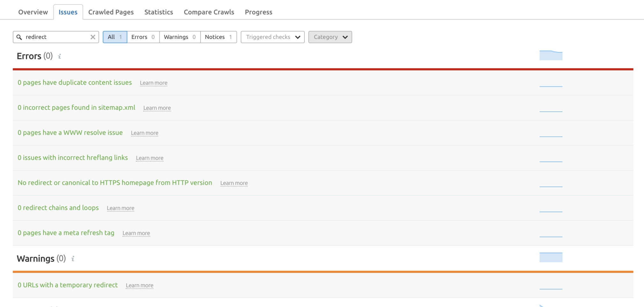Click the info icon beside Warnings heading
Screen dimensions: 644x307
point(73,259)
